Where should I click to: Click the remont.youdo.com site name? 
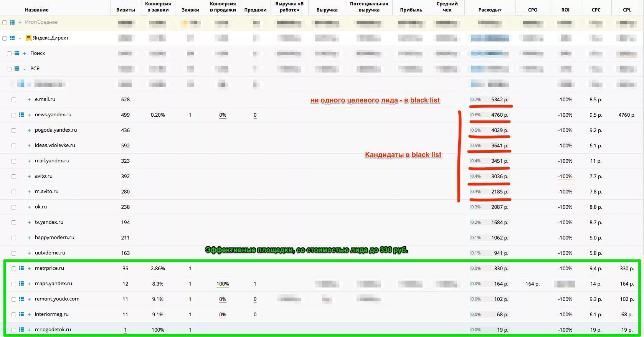pos(57,299)
